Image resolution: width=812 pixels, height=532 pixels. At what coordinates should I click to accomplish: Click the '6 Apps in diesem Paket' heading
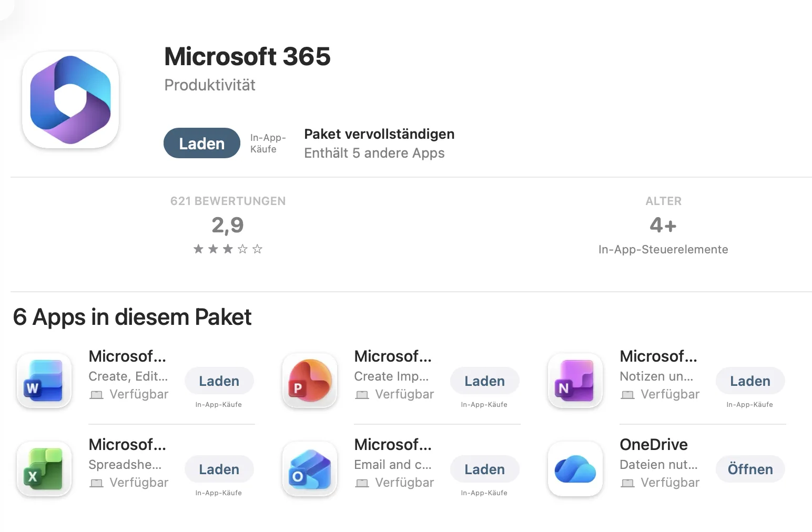point(132,317)
